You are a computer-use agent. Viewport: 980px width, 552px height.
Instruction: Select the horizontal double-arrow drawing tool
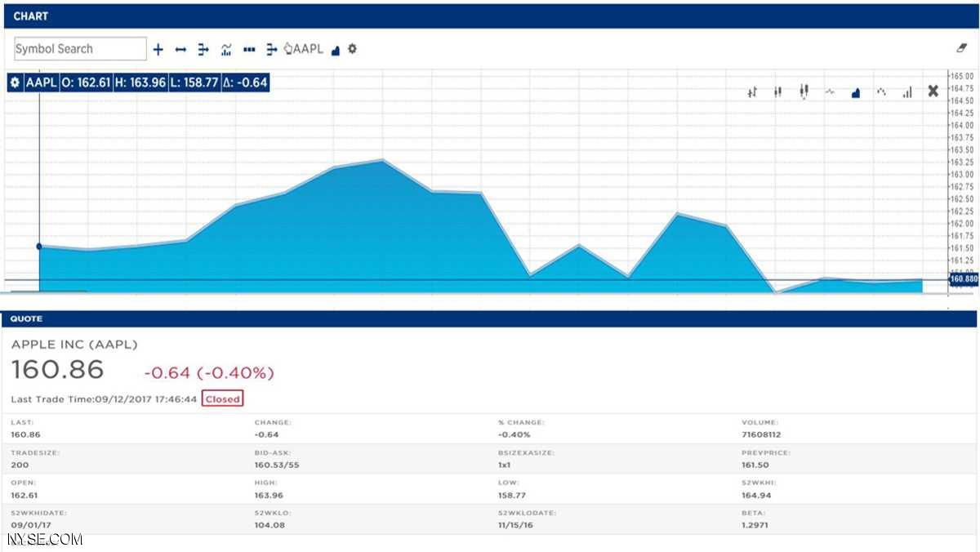(x=181, y=50)
